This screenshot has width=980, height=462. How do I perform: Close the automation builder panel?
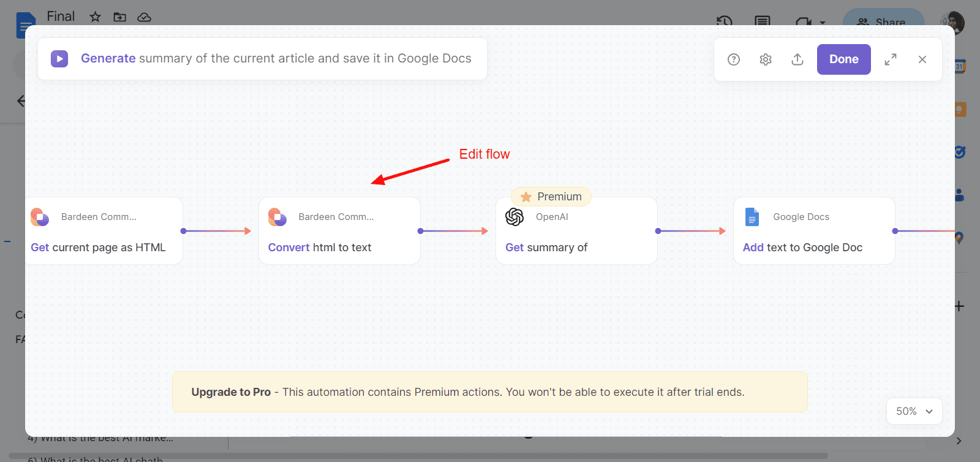(x=922, y=59)
